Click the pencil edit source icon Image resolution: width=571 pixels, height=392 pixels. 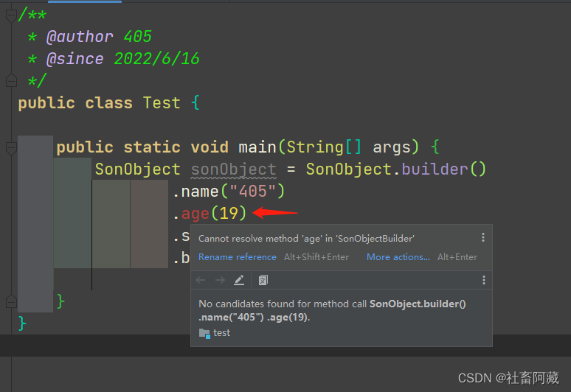(x=239, y=280)
